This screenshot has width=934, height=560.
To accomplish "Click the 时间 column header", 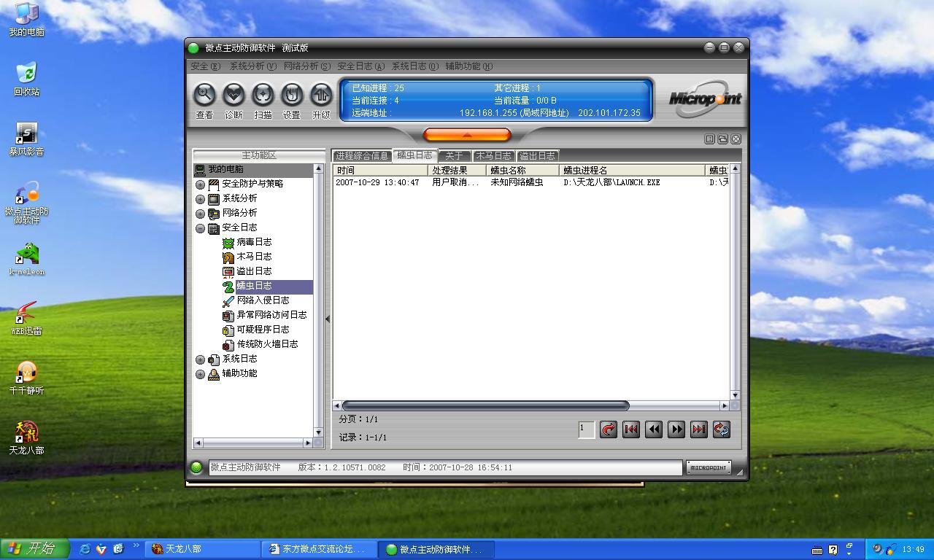I will (381, 170).
